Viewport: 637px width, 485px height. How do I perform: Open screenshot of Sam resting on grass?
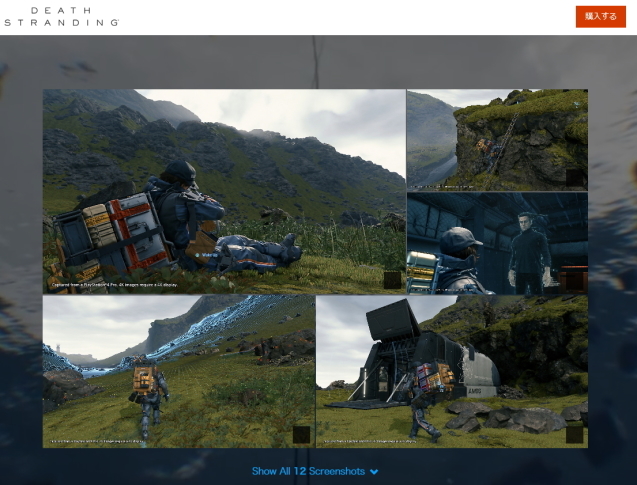224,191
